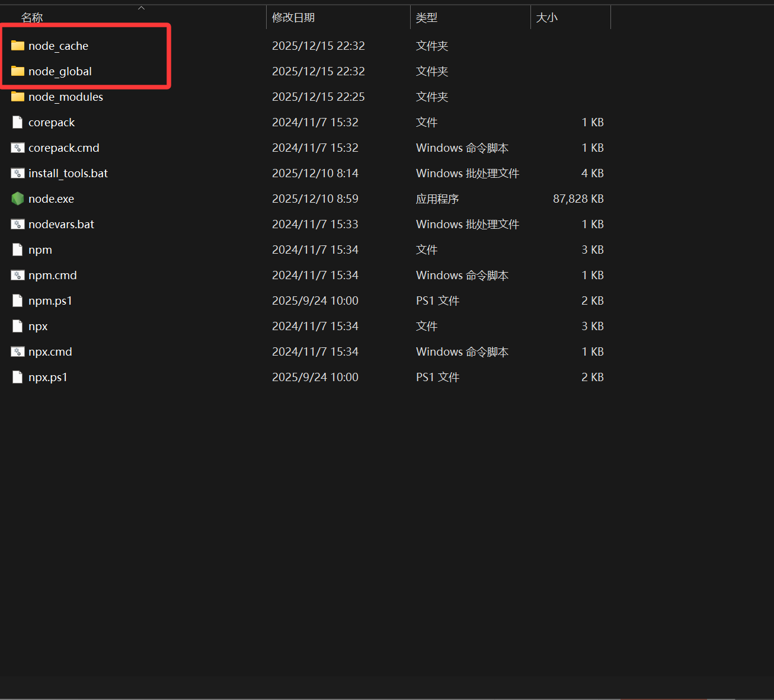The height and width of the screenshot is (700, 774).
Task: Click the PS1 文件 type of npx.ps1
Action: point(438,377)
